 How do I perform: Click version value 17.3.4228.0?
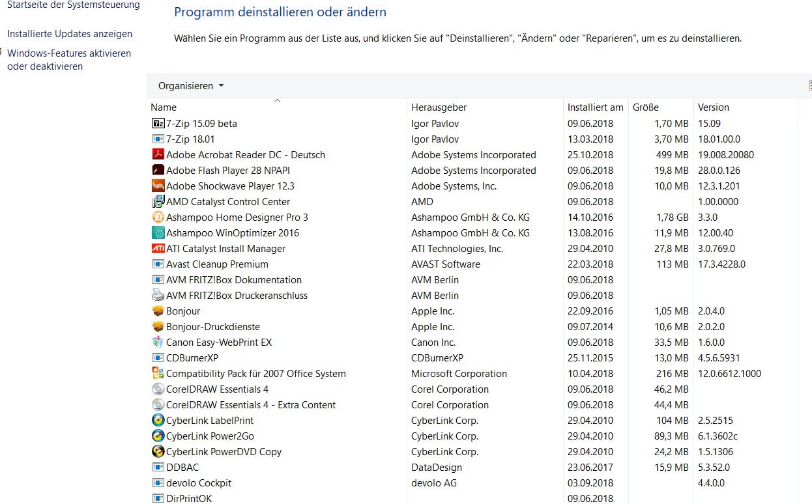721,264
